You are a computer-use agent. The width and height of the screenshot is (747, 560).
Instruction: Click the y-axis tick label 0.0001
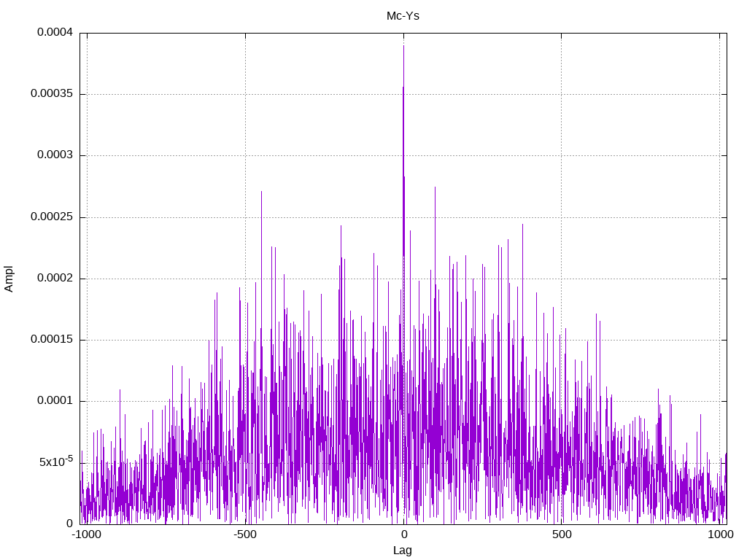(55, 401)
